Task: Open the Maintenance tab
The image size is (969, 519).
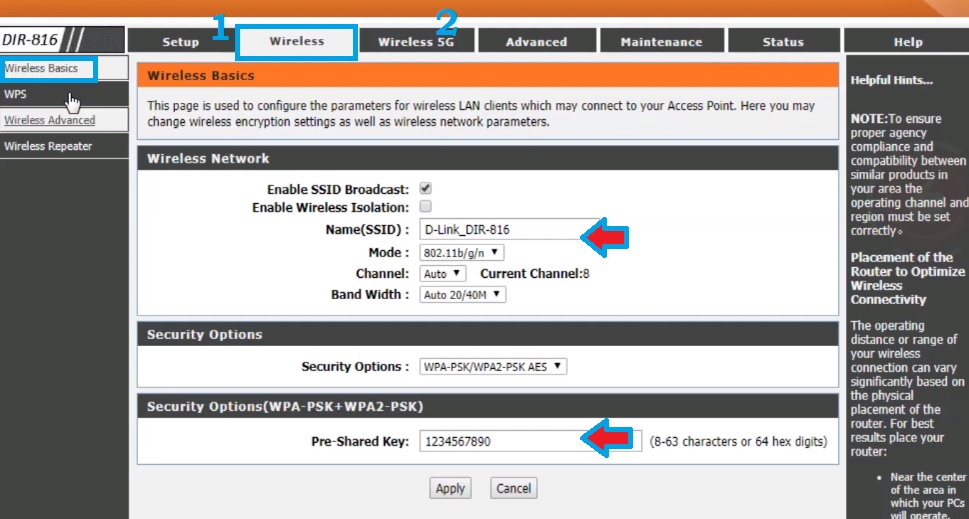Action: coord(661,41)
